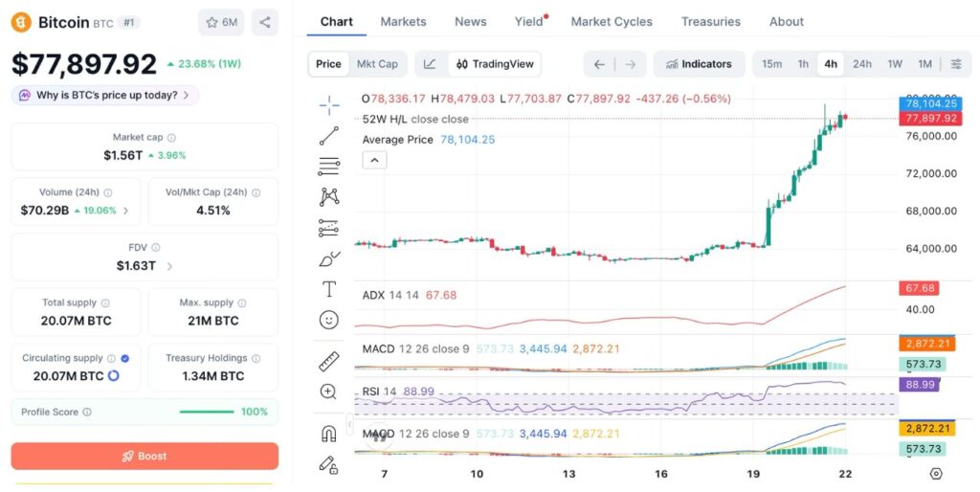Open the forecasting and measurement tool
Screen dimensions: 980x492
pos(329,228)
